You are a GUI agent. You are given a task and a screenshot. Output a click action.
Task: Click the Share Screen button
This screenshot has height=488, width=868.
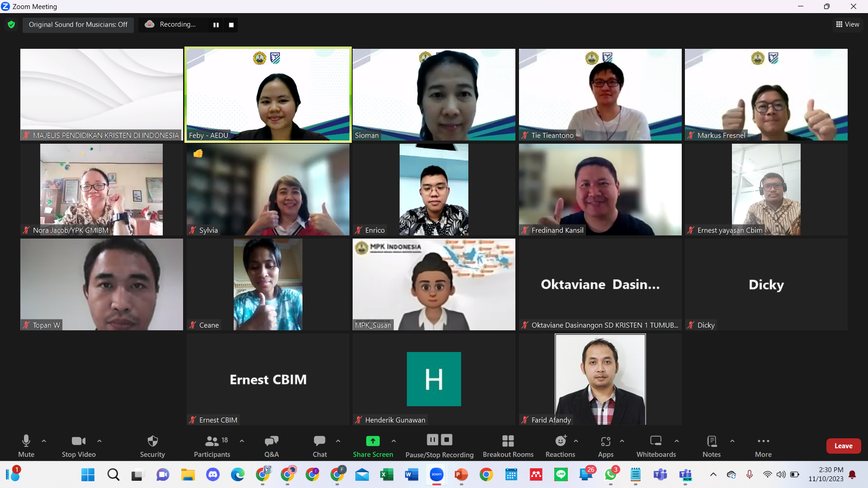[373, 446]
